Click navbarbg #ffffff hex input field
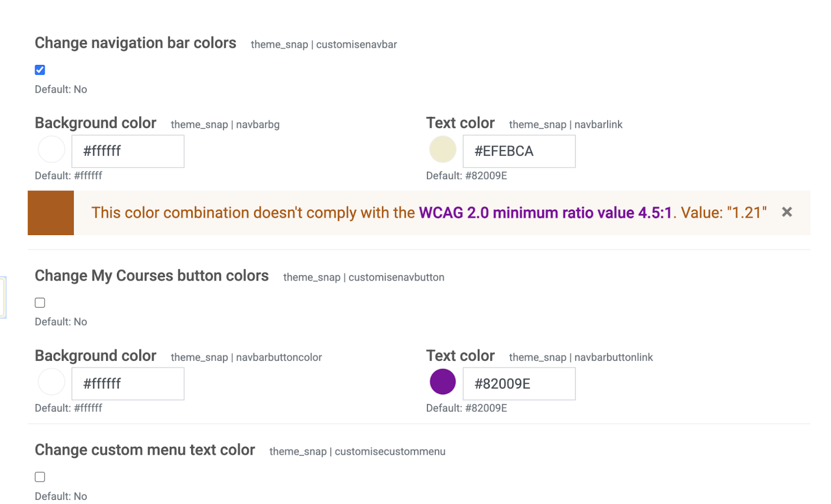831x504 pixels. point(128,151)
